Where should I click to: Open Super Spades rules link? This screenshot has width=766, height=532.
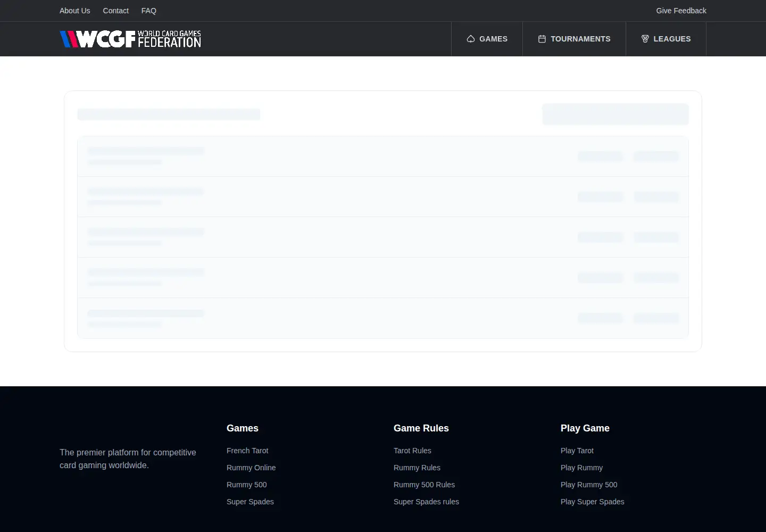click(426, 502)
